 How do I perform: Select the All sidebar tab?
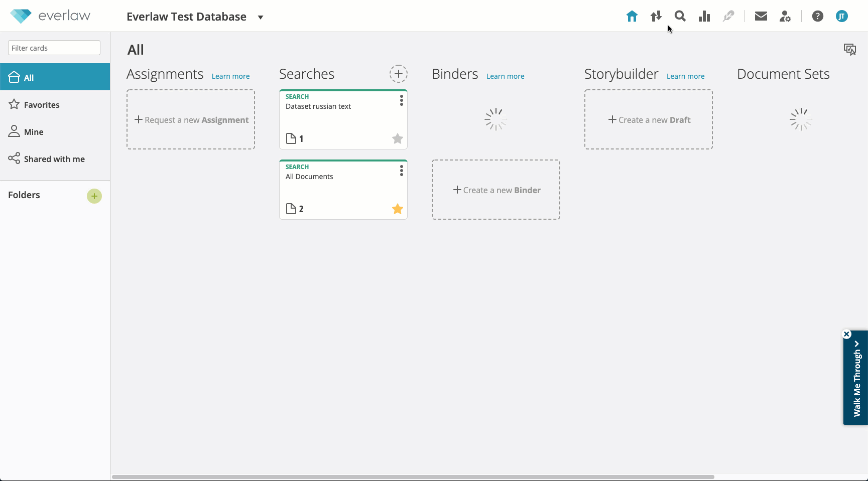point(55,77)
